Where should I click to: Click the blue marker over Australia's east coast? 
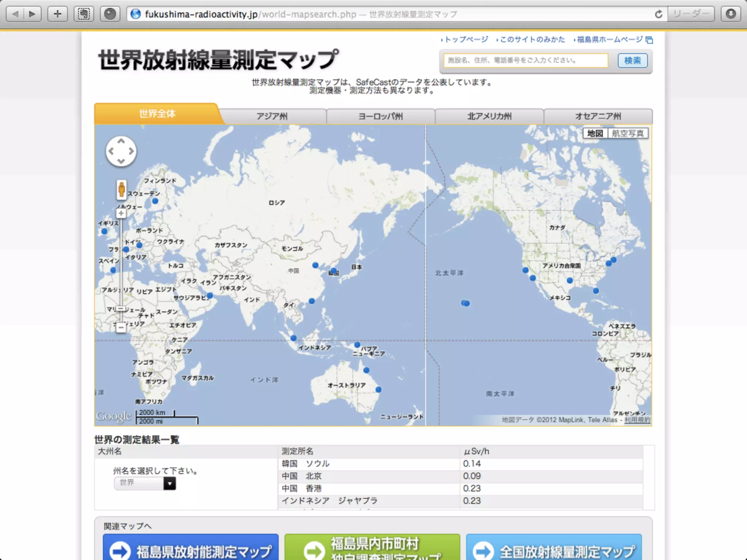pyautogui.click(x=378, y=389)
